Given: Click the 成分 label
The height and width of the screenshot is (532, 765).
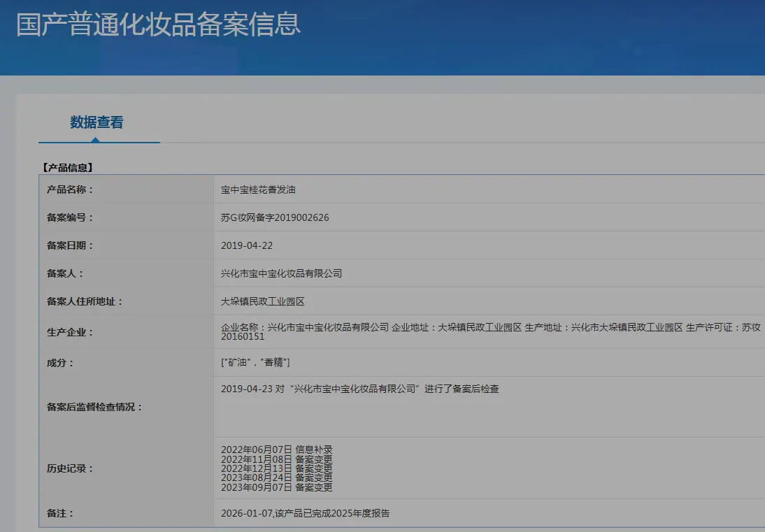Looking at the screenshot, I should pos(60,363).
